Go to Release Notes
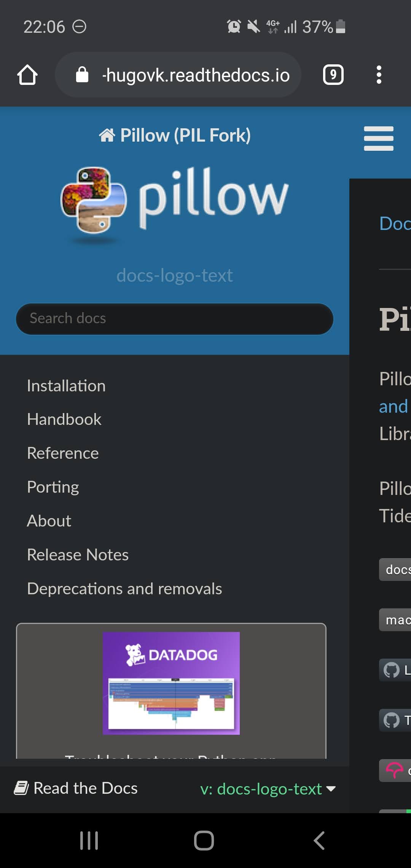 [x=77, y=554]
